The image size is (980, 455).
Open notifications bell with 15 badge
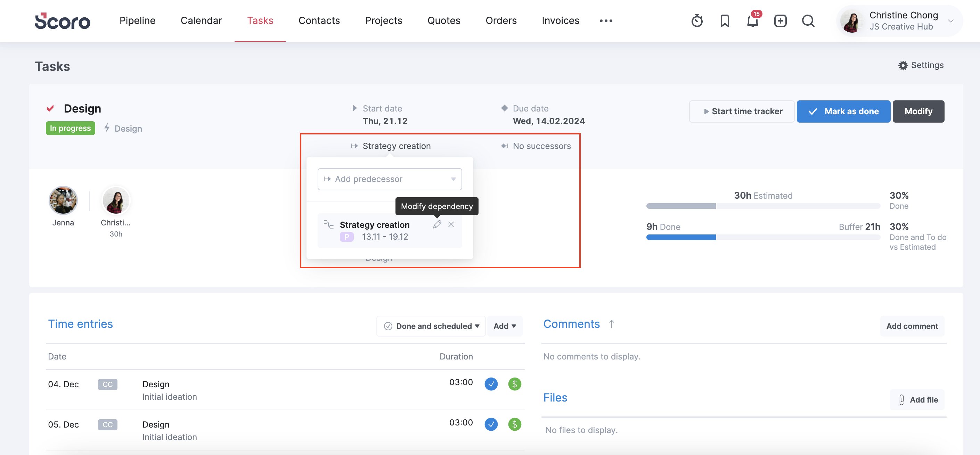click(753, 20)
